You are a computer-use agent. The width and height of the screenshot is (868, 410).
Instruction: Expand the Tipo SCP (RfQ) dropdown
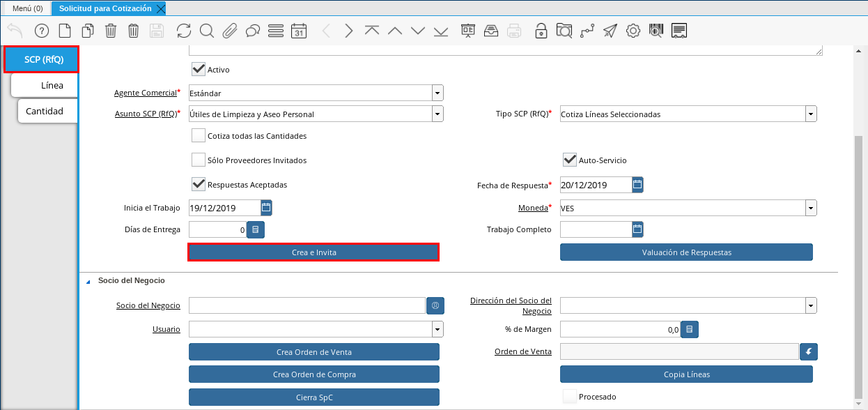click(x=811, y=114)
